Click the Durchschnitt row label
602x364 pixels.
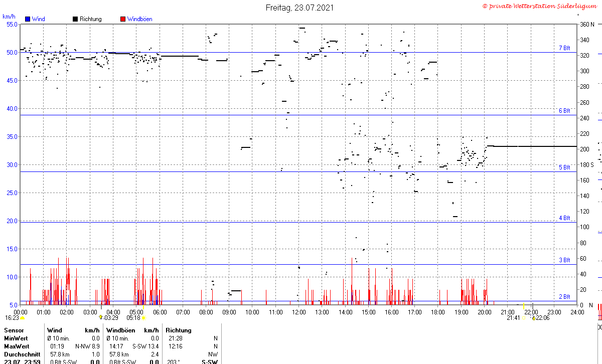pos(21,354)
